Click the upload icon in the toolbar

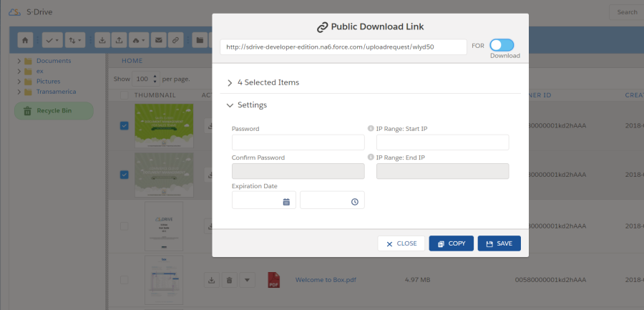[119, 40]
